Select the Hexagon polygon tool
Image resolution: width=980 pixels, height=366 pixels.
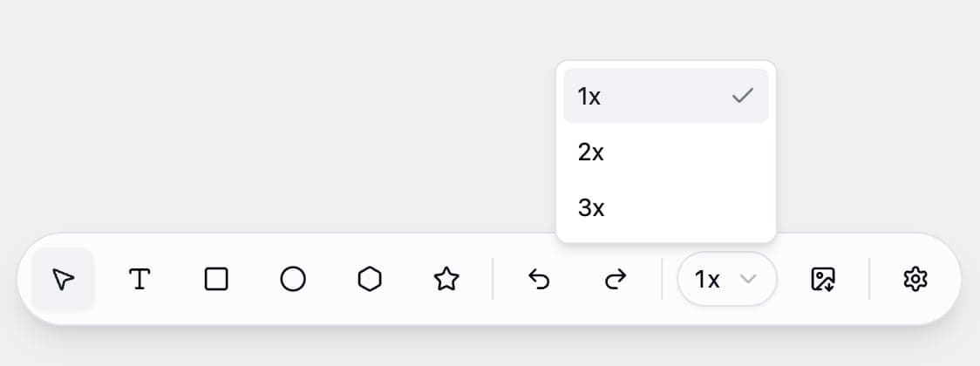click(370, 280)
